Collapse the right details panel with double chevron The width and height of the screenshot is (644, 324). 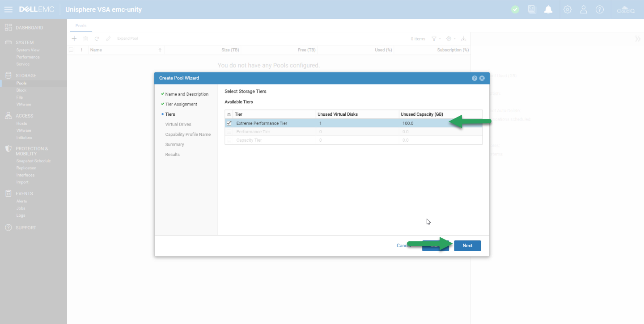click(638, 39)
